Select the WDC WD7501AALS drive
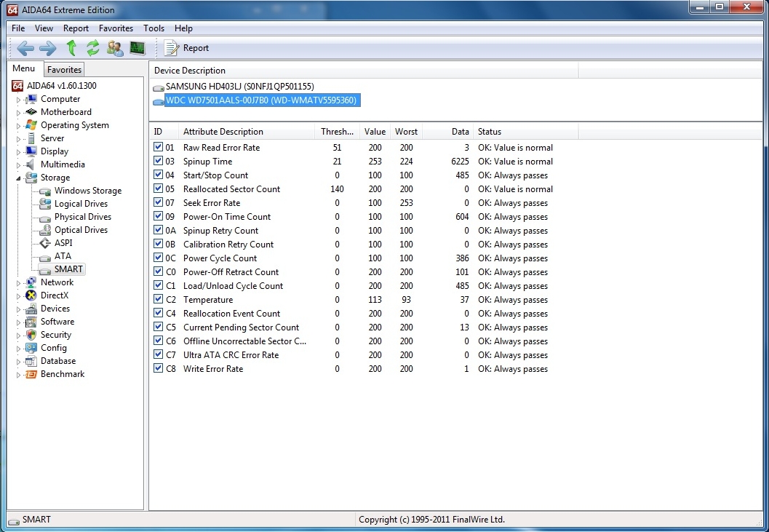 point(262,100)
